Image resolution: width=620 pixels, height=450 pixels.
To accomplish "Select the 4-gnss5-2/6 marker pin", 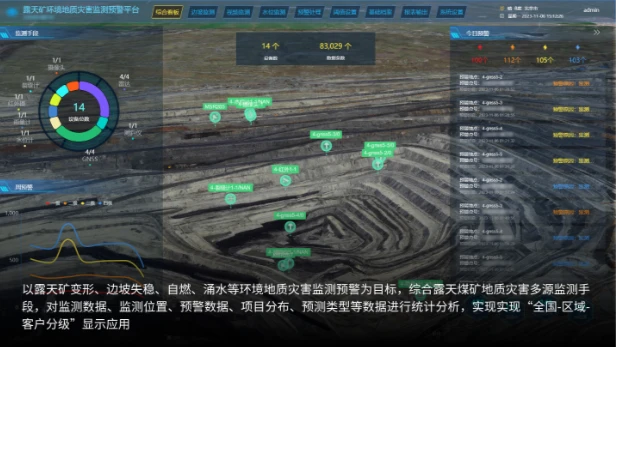I will coord(378,164).
